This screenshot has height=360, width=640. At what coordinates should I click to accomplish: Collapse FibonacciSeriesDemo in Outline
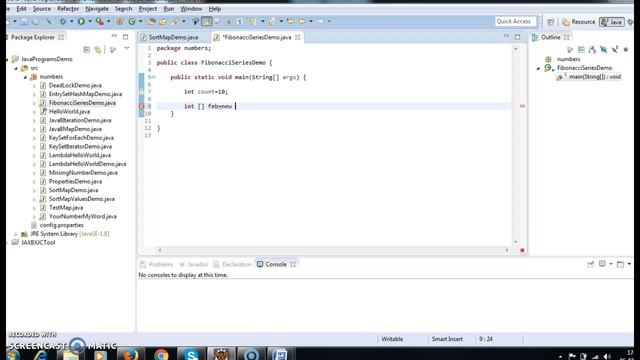(538, 68)
